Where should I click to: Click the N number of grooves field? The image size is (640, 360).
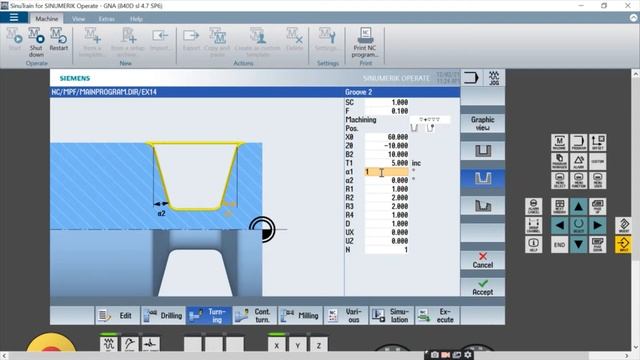387,250
